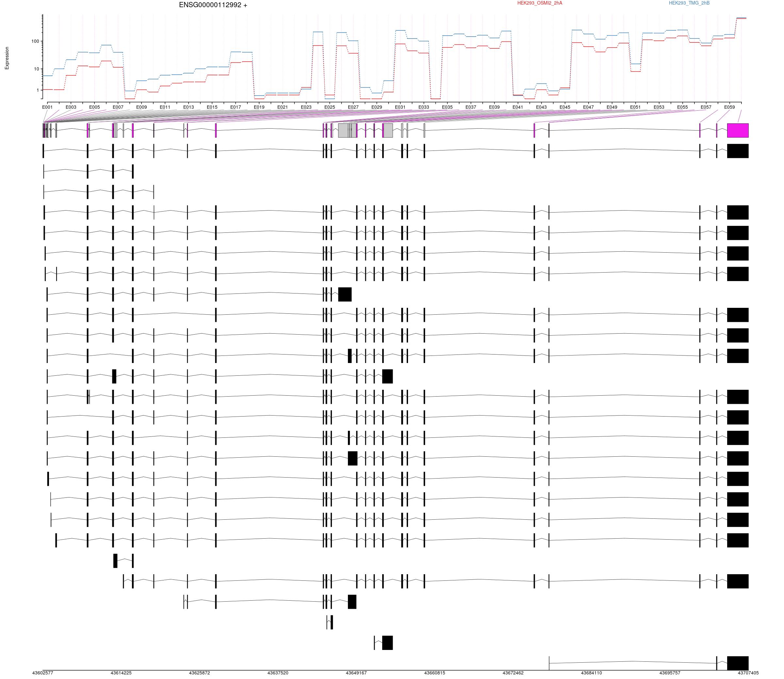Select exon bin label E013
784x679 pixels.
coord(188,107)
